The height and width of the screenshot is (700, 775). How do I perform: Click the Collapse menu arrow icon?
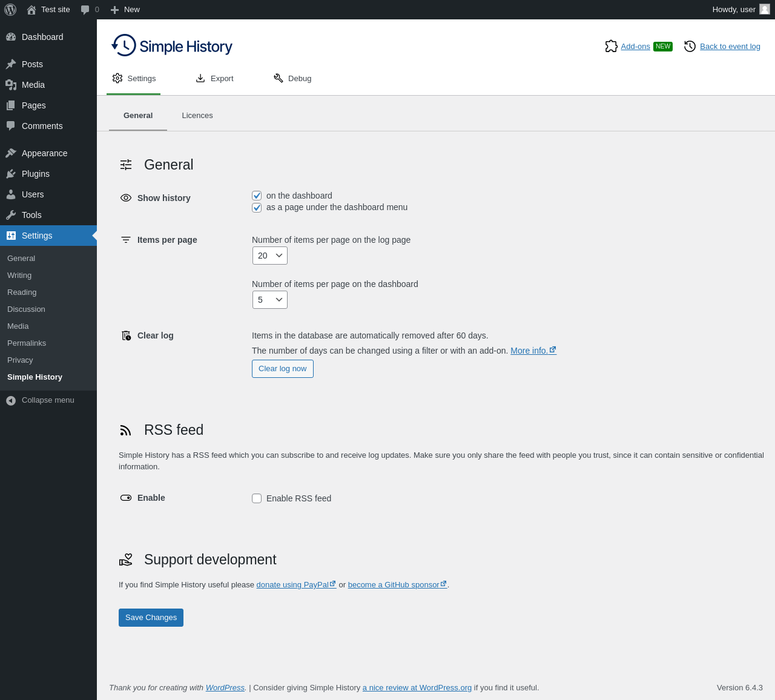tap(11, 400)
